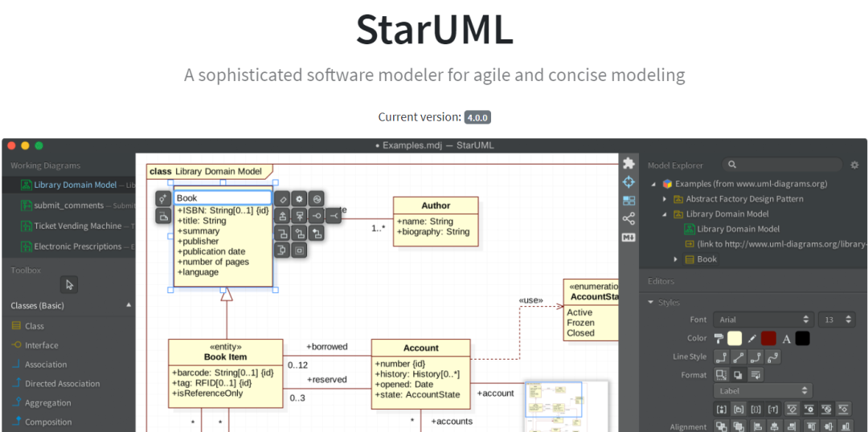This screenshot has height=432, width=868.
Task: Open Model Explorer settings gear
Action: click(854, 165)
